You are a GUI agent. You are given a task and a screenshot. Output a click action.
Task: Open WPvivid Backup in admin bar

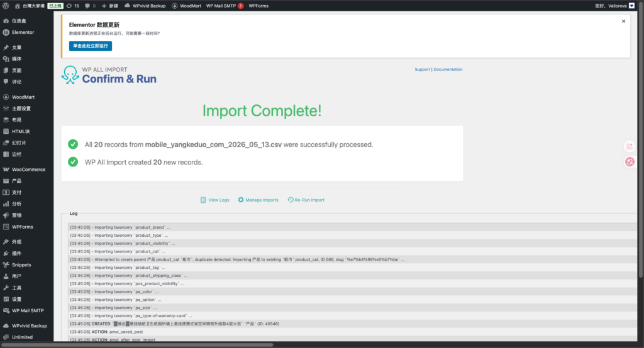[145, 6]
